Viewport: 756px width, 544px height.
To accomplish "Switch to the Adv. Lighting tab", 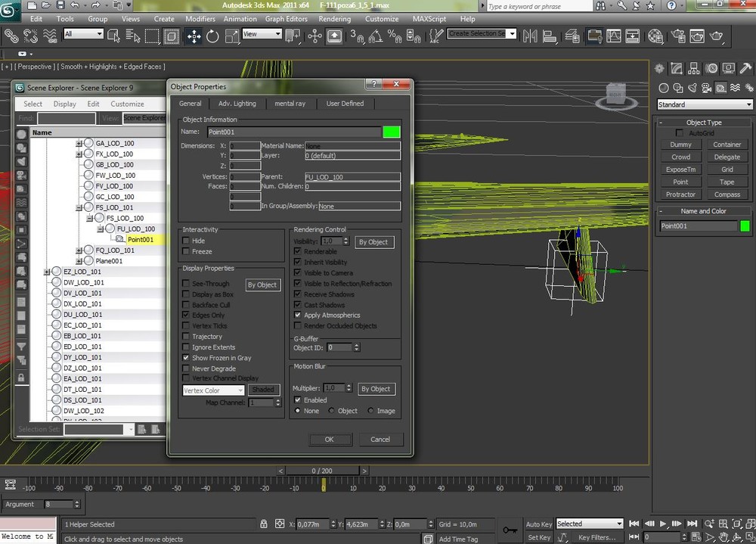I will tap(237, 104).
